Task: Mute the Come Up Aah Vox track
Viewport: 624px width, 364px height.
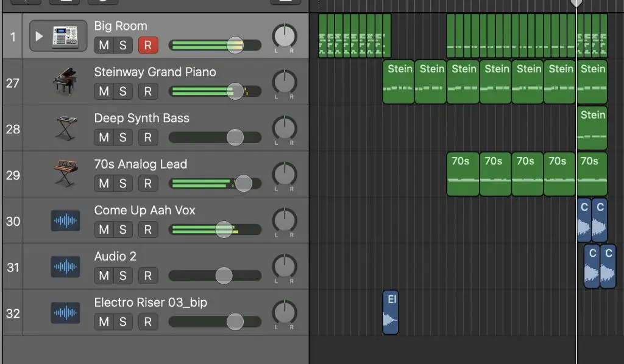Action: tap(104, 229)
